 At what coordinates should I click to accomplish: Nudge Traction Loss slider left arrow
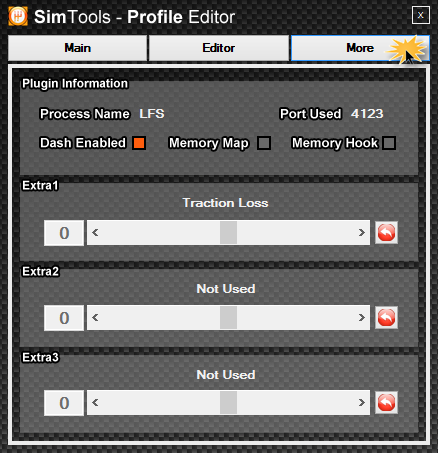95,232
